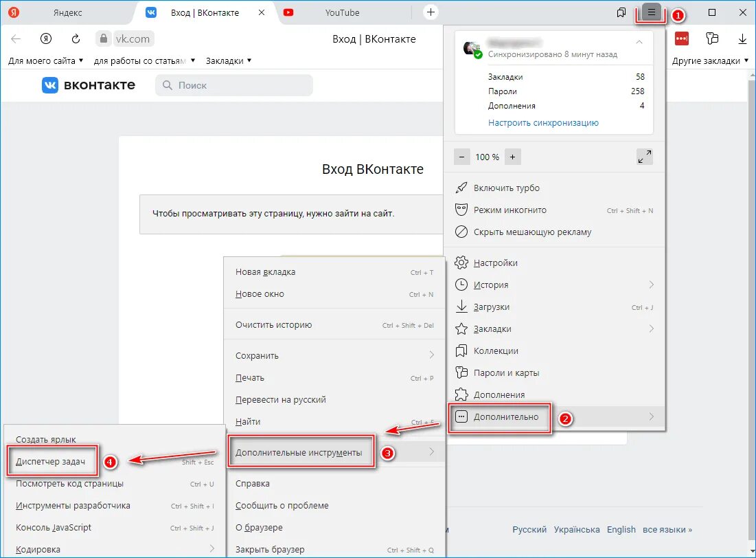Open 'Другие закладки' dropdown
Image resolution: width=756 pixels, height=558 pixels.
[x=710, y=61]
